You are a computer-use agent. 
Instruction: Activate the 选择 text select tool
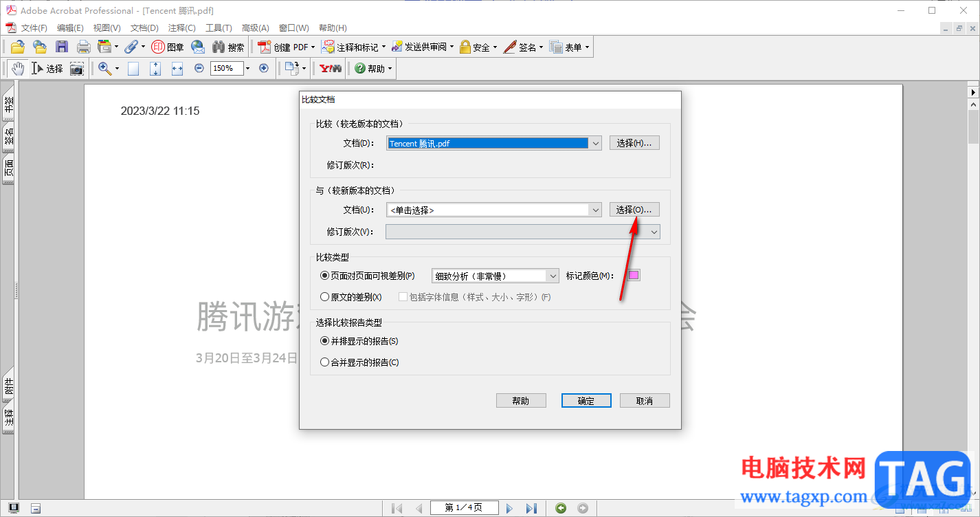(47, 68)
